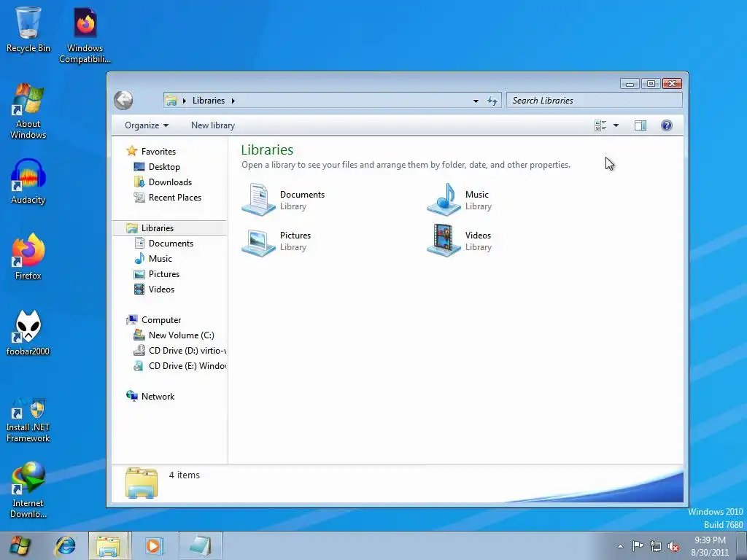The height and width of the screenshot is (560, 747).
Task: Show hidden tray icons arrow
Action: pos(620,546)
